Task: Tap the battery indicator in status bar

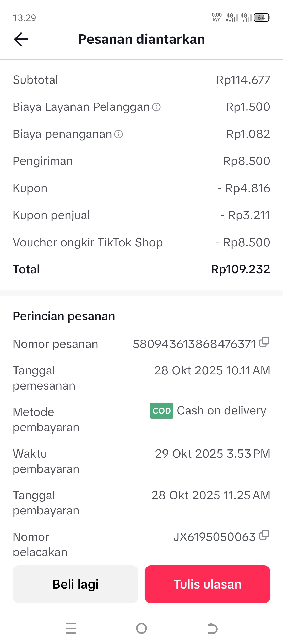Action: click(262, 18)
